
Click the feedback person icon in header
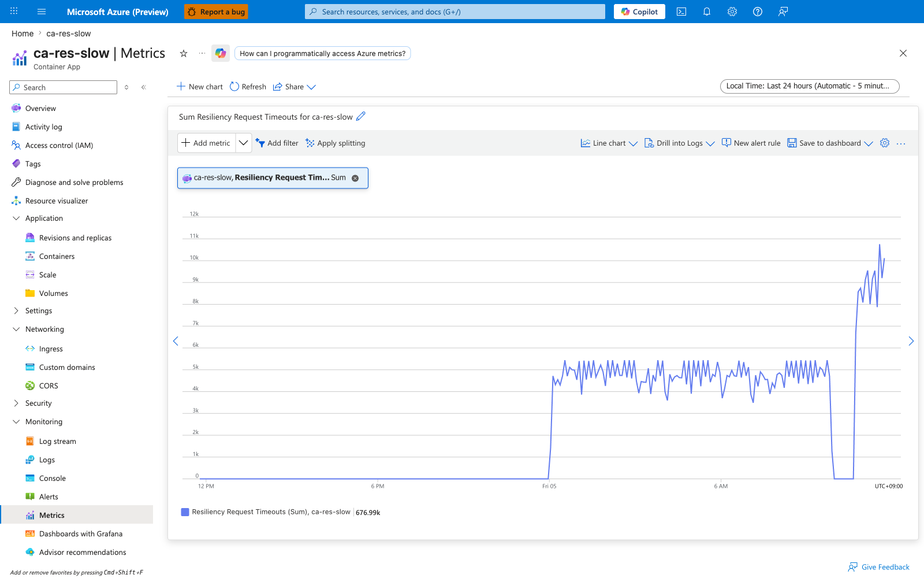tap(783, 12)
